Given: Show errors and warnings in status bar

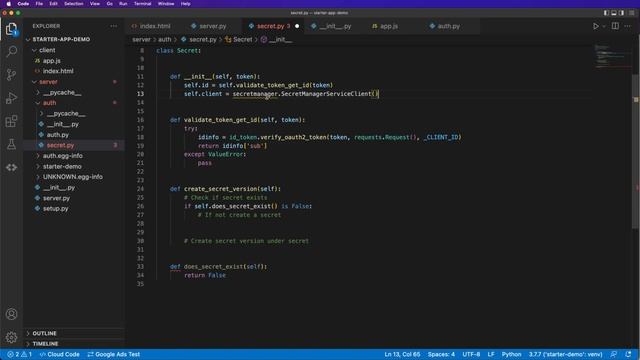Looking at the screenshot, I should 19,354.
